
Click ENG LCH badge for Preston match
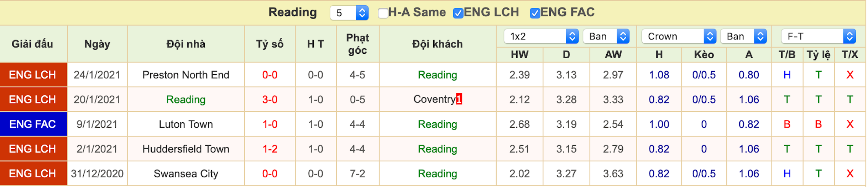[x=33, y=75]
